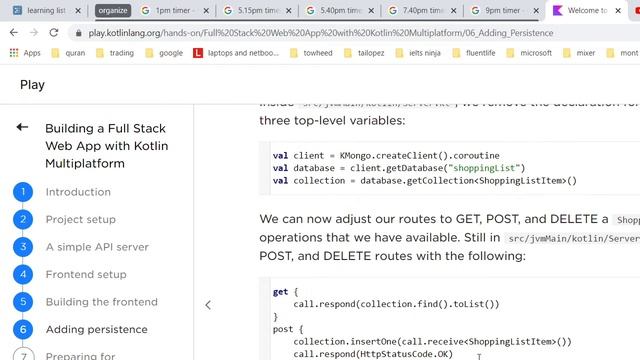Click the back arrow beside tutorial title

click(x=22, y=127)
